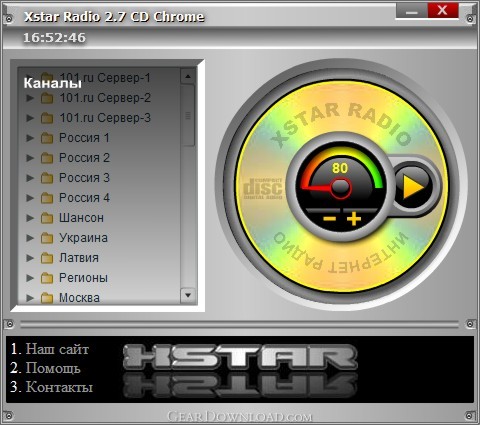This screenshot has height=425, width=480.
Task: Select the Россия 1 label
Action: click(x=84, y=138)
